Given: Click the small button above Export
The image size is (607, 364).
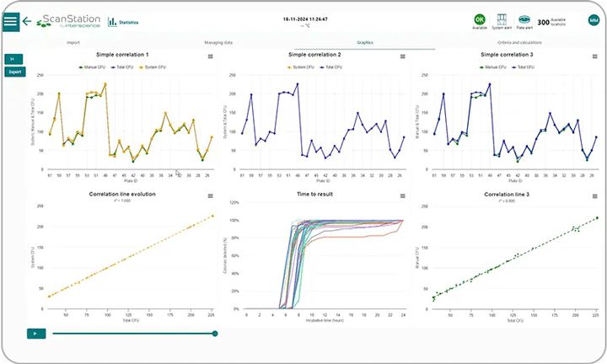Looking at the screenshot, I should pos(12,58).
